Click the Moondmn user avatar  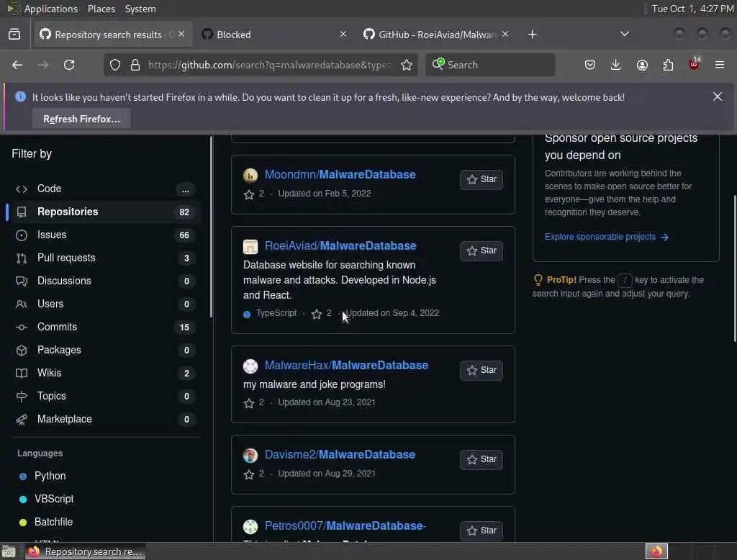250,175
